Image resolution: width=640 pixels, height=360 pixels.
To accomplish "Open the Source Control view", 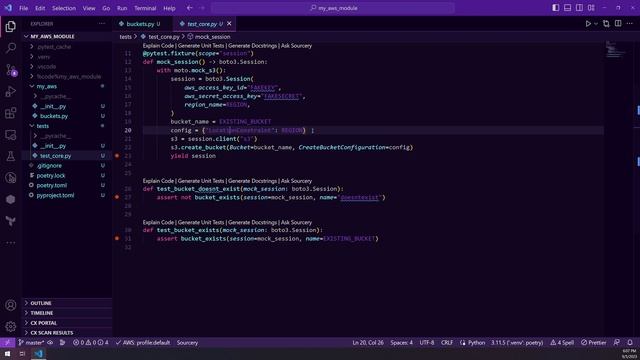I will 11,70.
